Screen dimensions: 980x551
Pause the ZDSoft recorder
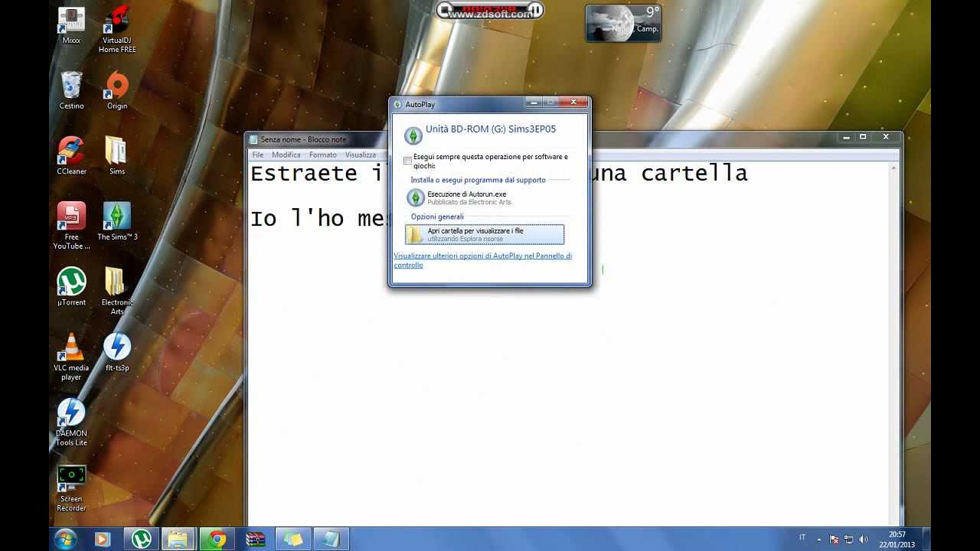pos(536,11)
